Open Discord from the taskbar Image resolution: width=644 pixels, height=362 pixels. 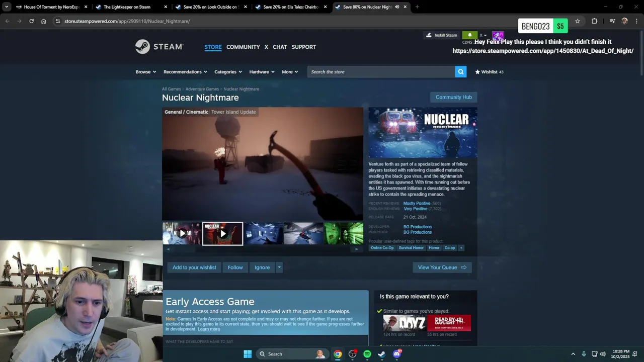point(397,354)
